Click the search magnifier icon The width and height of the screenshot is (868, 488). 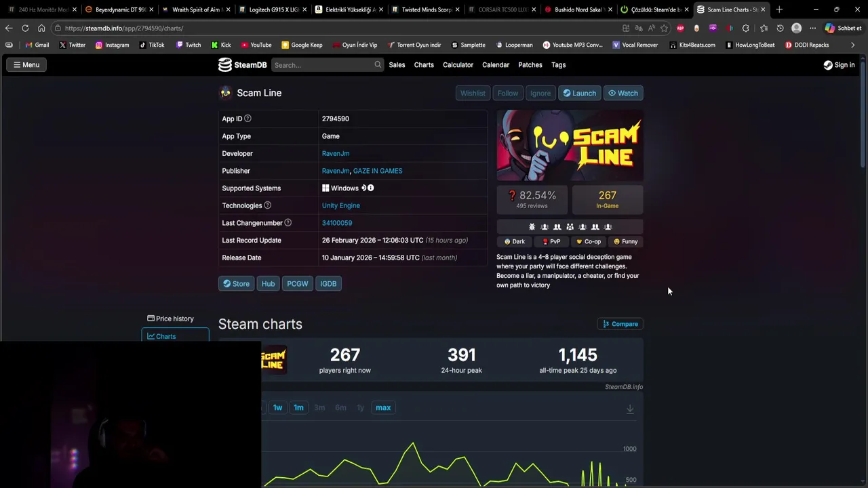point(378,65)
